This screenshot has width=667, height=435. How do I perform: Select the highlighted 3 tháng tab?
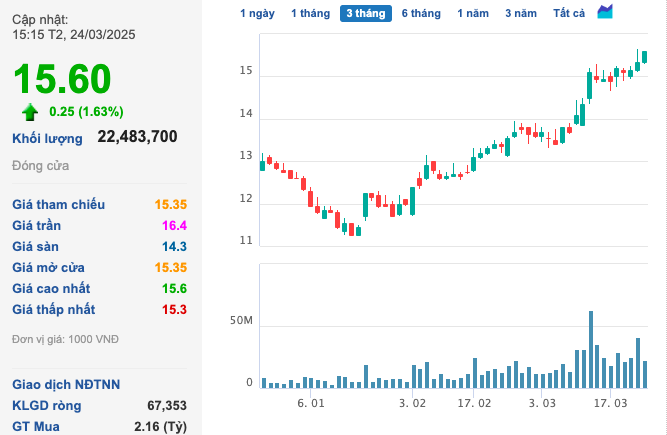[365, 13]
